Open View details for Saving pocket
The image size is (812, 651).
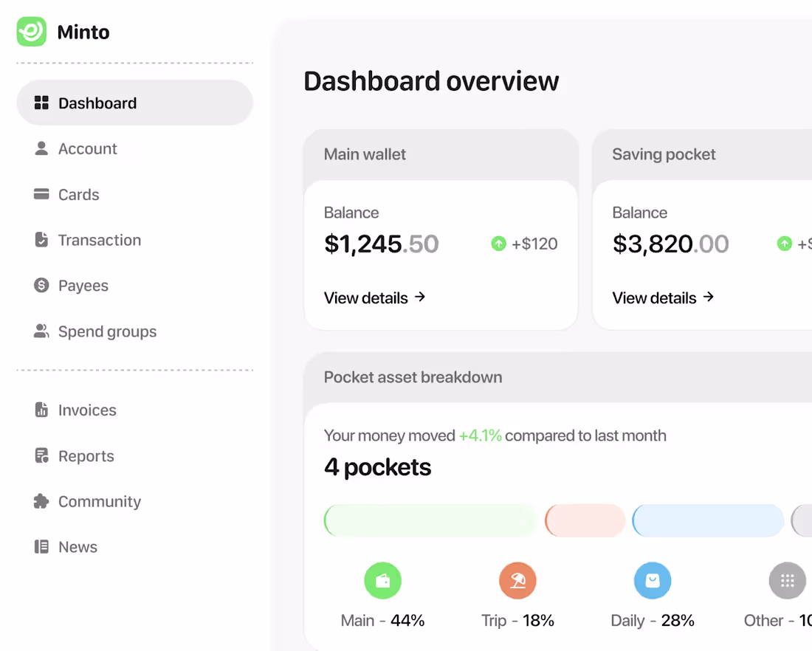click(x=663, y=297)
